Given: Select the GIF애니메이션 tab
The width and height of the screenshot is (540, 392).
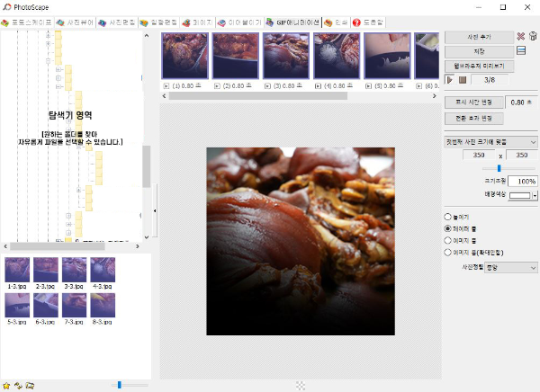Looking at the screenshot, I should pos(292,22).
